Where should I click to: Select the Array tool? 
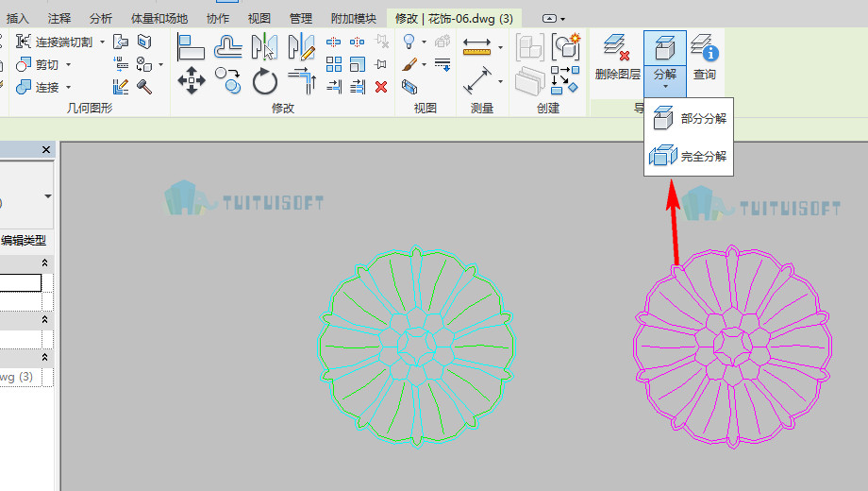pos(333,64)
